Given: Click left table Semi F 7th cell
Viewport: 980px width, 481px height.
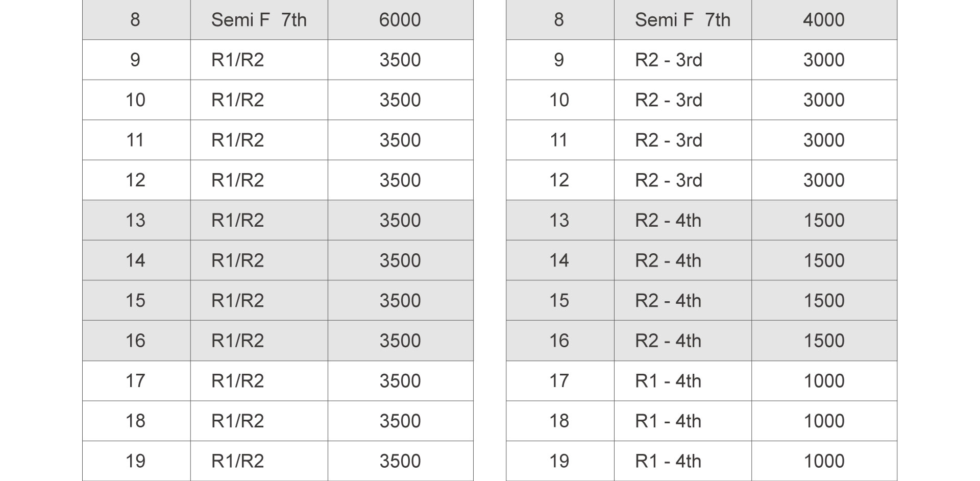Looking at the screenshot, I should pos(259,20).
